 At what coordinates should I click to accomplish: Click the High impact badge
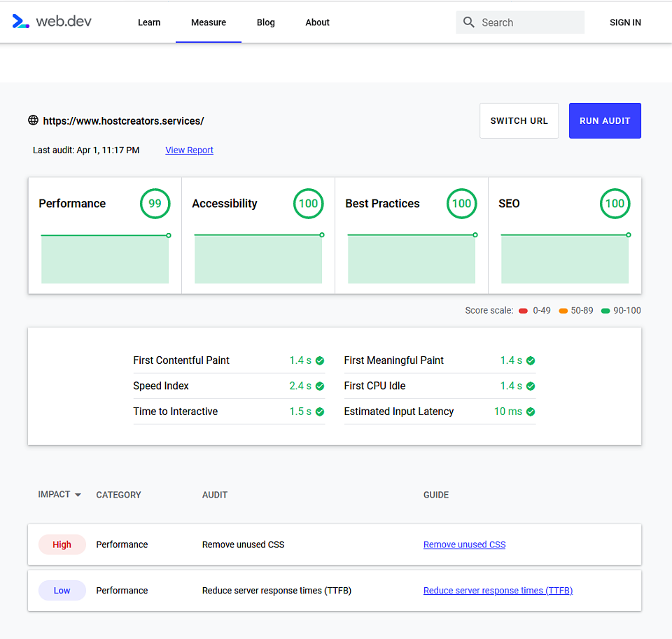[x=62, y=545]
